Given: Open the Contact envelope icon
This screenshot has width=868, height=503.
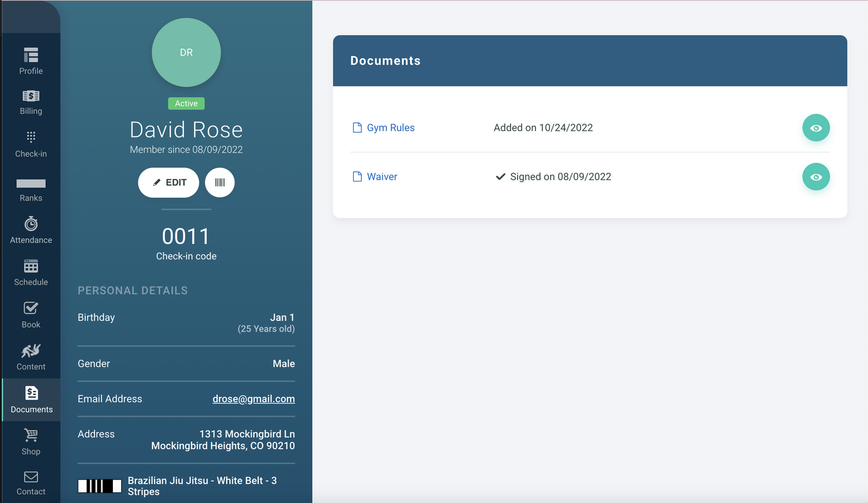Looking at the screenshot, I should [x=31, y=477].
